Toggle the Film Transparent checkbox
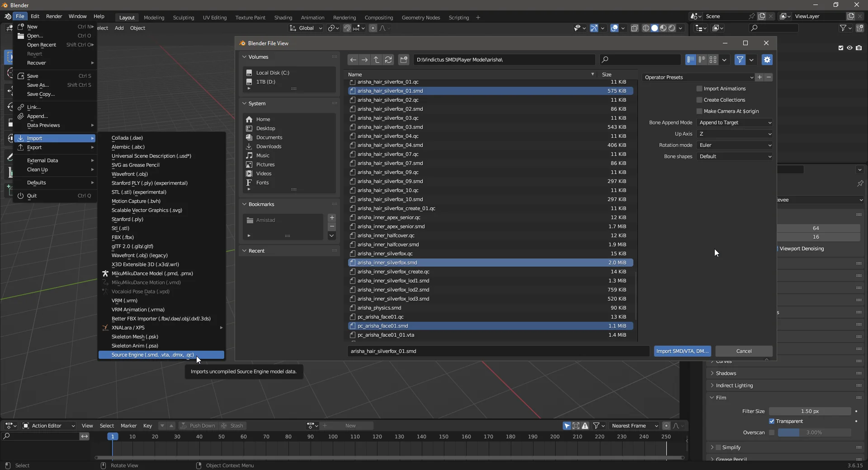868x470 pixels. coord(772,421)
